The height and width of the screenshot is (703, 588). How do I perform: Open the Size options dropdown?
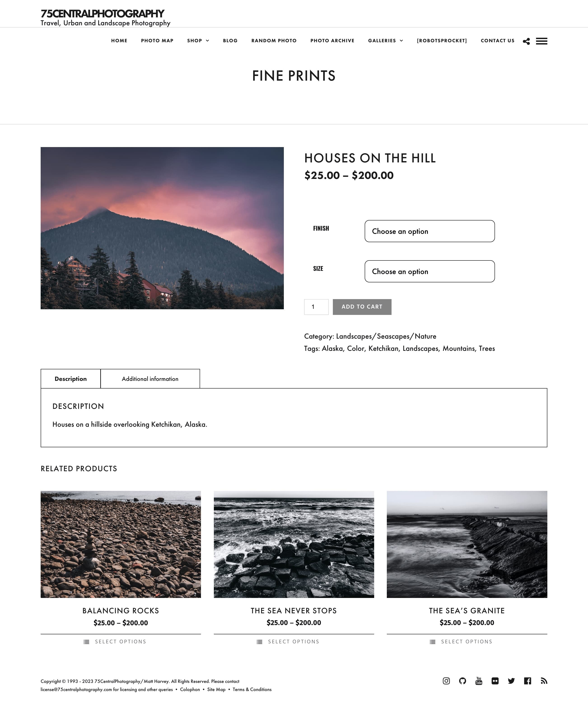click(429, 271)
